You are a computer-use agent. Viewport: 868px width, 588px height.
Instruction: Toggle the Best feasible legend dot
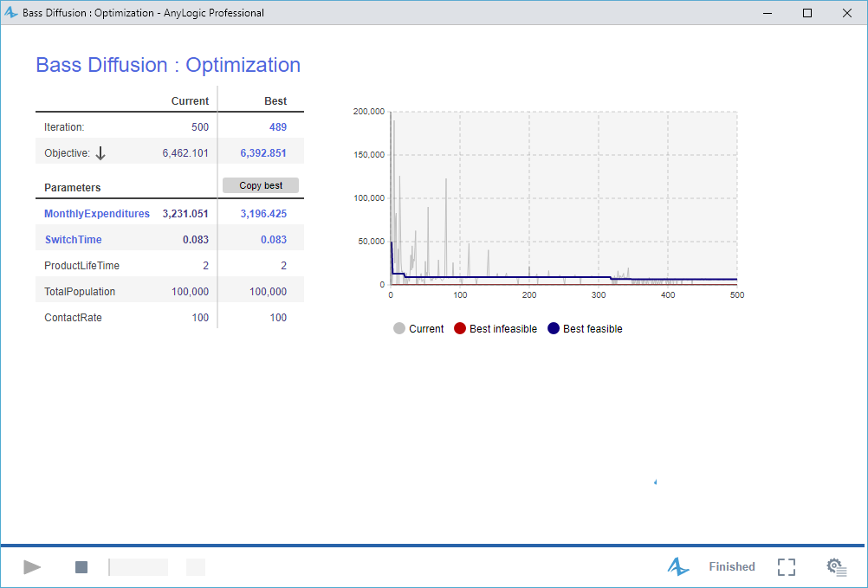tap(554, 329)
